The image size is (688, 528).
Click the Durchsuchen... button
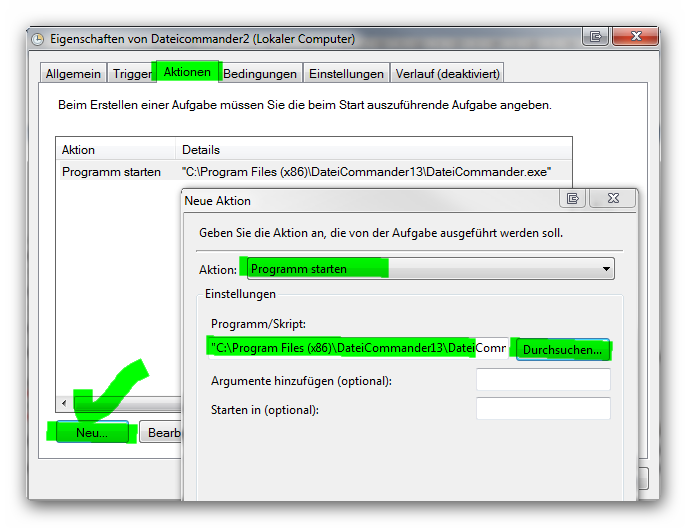pos(562,350)
